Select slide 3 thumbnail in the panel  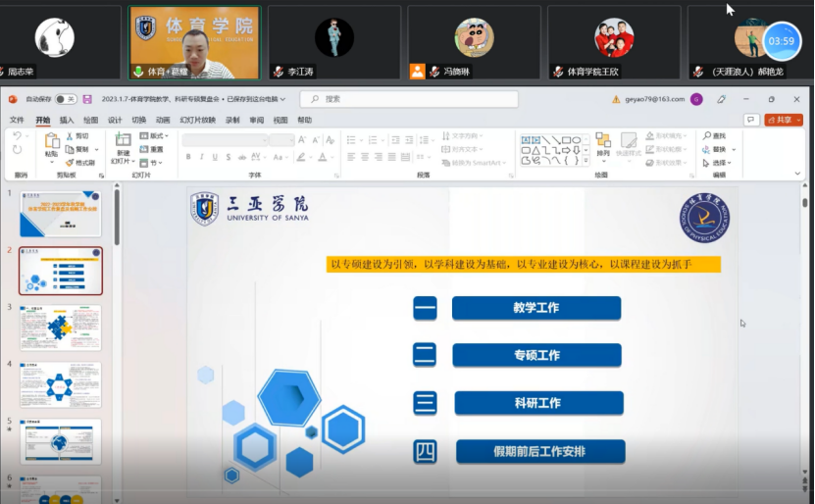pos(60,328)
